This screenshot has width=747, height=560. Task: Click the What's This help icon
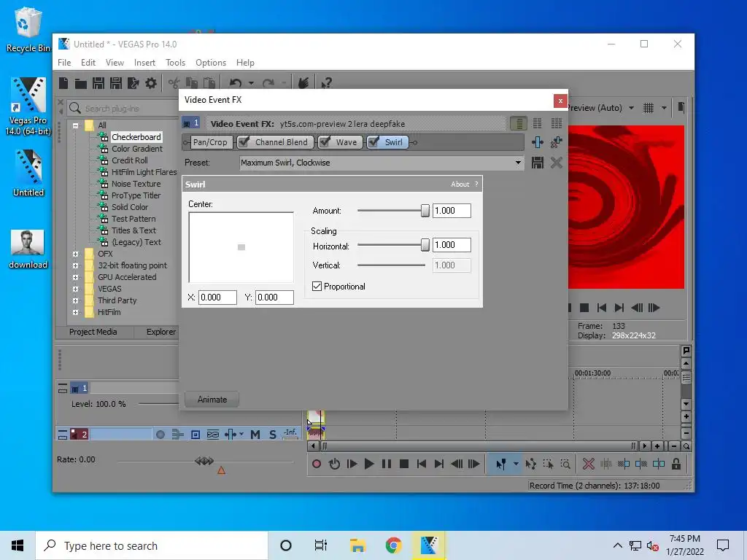click(x=326, y=83)
